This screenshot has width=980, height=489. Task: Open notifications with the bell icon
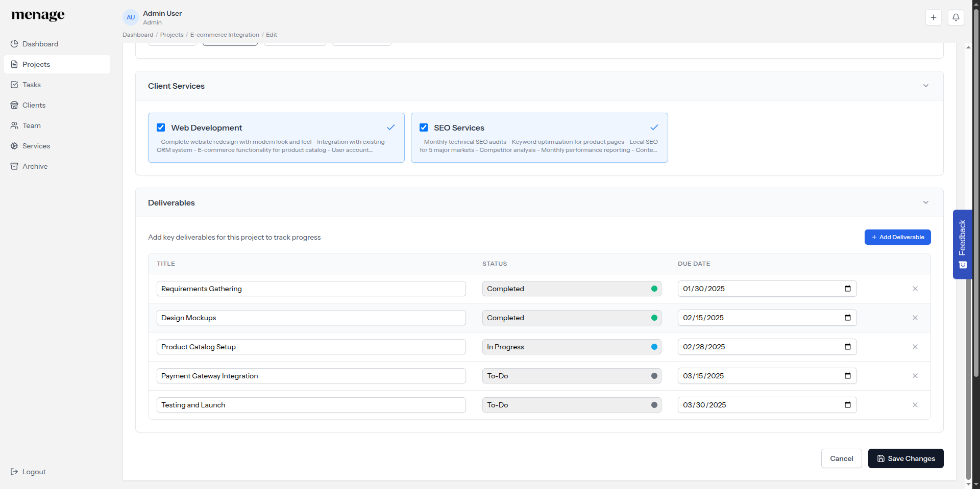tap(956, 17)
